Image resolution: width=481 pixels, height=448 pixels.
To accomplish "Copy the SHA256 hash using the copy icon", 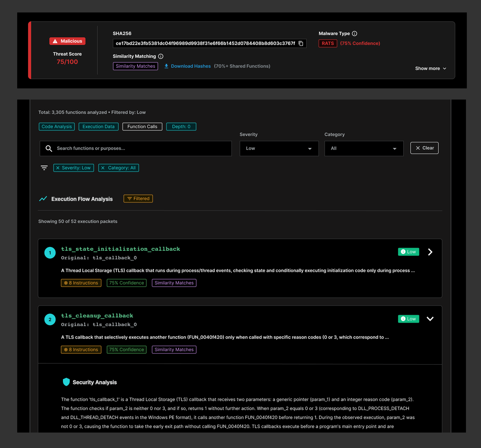I will 301,43.
